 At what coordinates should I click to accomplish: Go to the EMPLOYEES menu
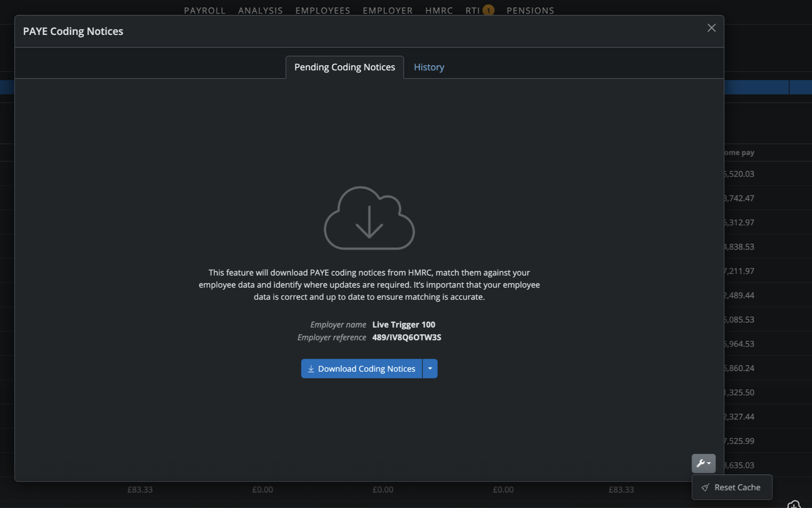(x=323, y=10)
